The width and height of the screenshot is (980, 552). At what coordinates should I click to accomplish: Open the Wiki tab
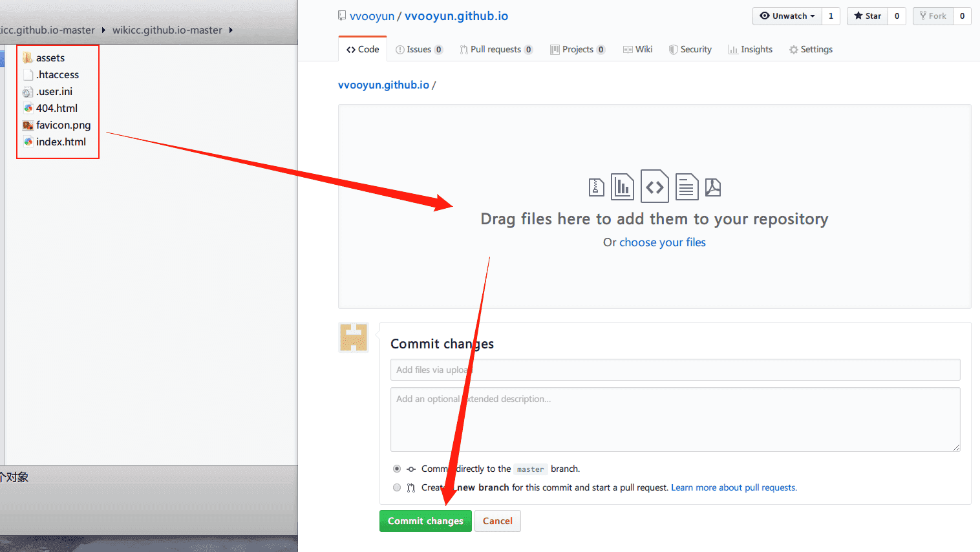click(637, 49)
